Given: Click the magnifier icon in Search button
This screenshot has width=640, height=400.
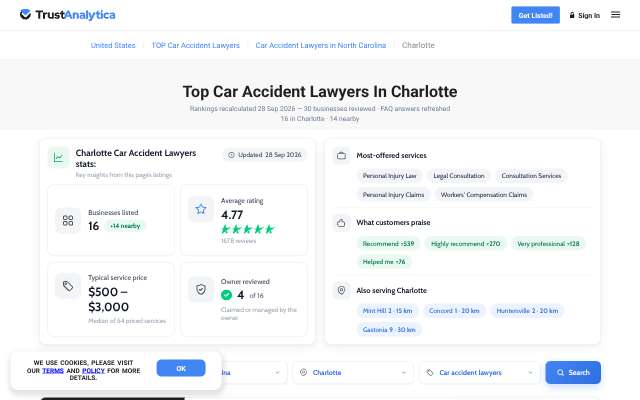Looking at the screenshot, I should click(x=560, y=373).
